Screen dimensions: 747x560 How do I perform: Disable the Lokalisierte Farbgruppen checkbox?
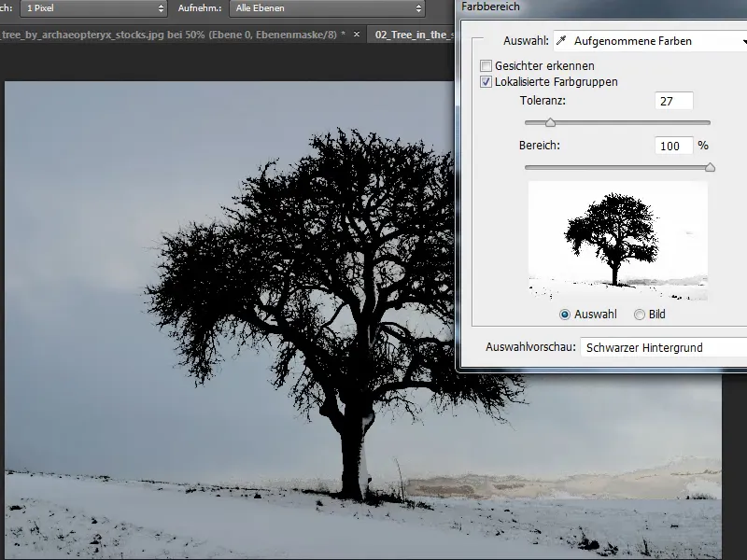click(x=486, y=82)
